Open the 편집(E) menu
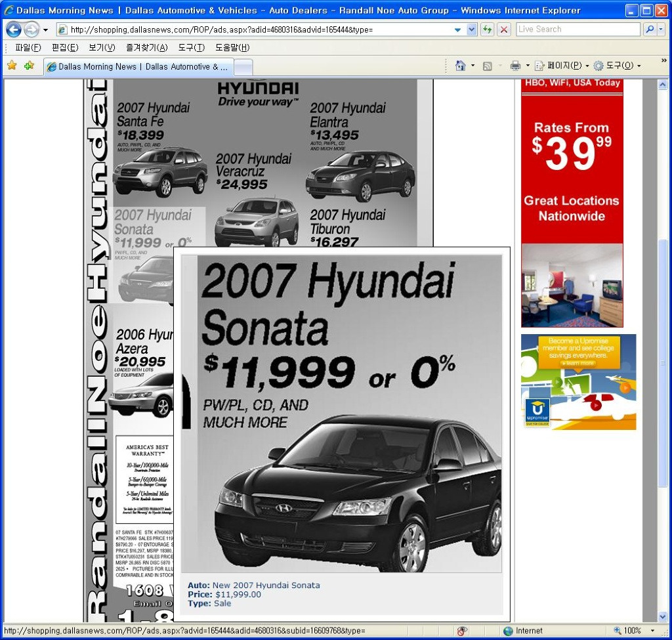Screen dimensions: 672x640 [65, 47]
